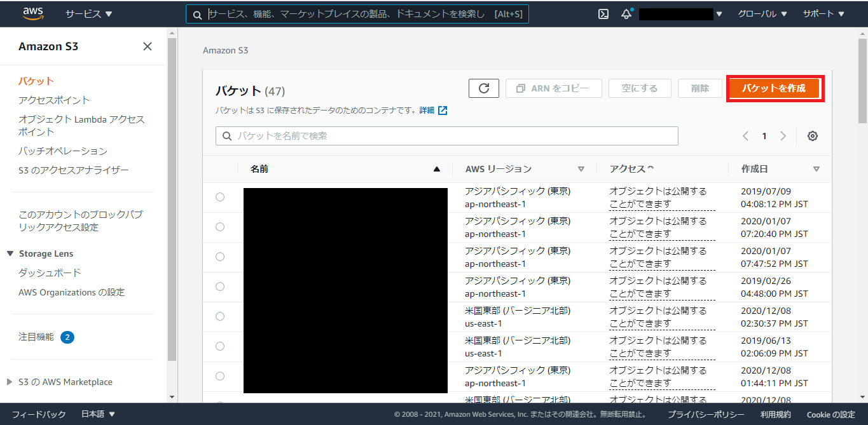Refresh the bucket list
Screen dimensions: 868x425
484,88
